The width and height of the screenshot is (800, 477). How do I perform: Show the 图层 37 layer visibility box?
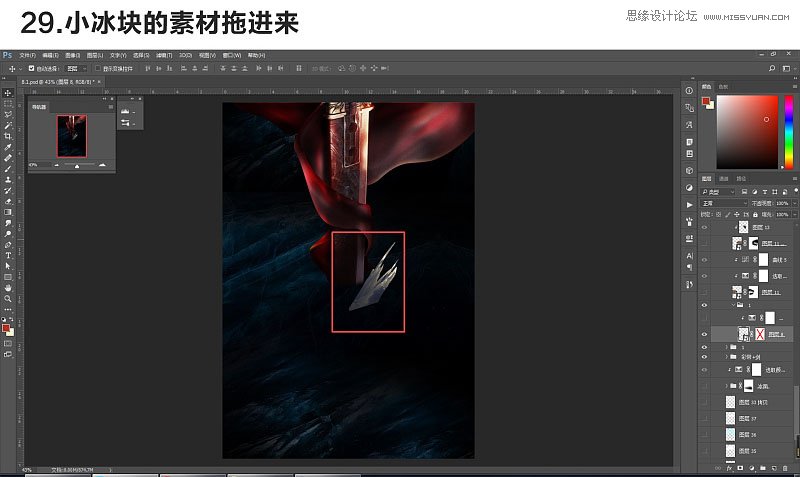pyautogui.click(x=705, y=418)
